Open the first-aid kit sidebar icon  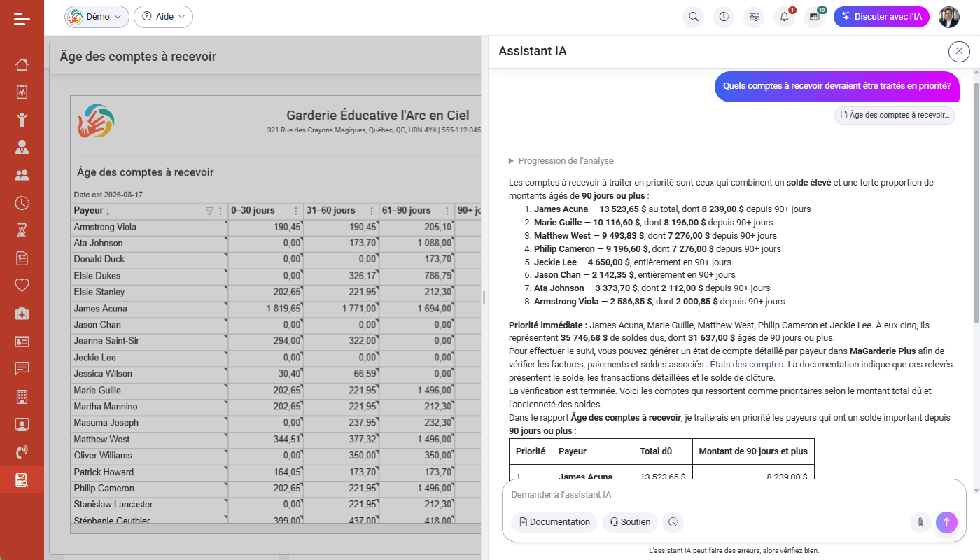click(22, 314)
